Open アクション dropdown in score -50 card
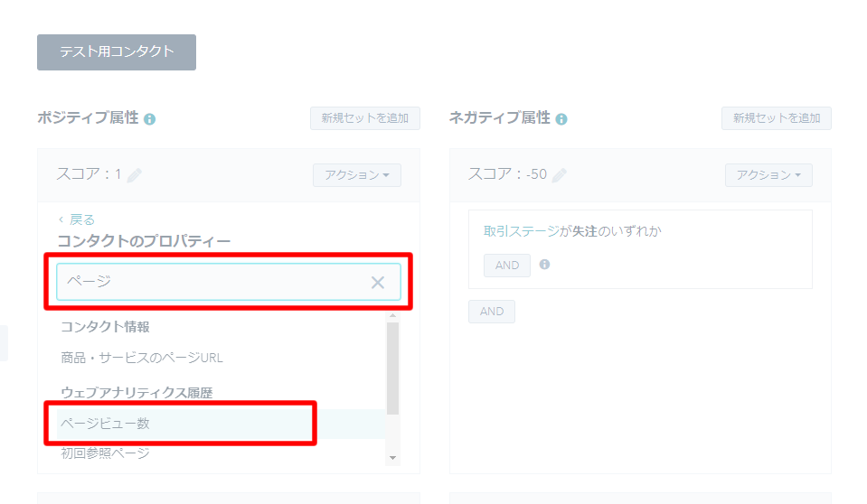 coord(768,175)
